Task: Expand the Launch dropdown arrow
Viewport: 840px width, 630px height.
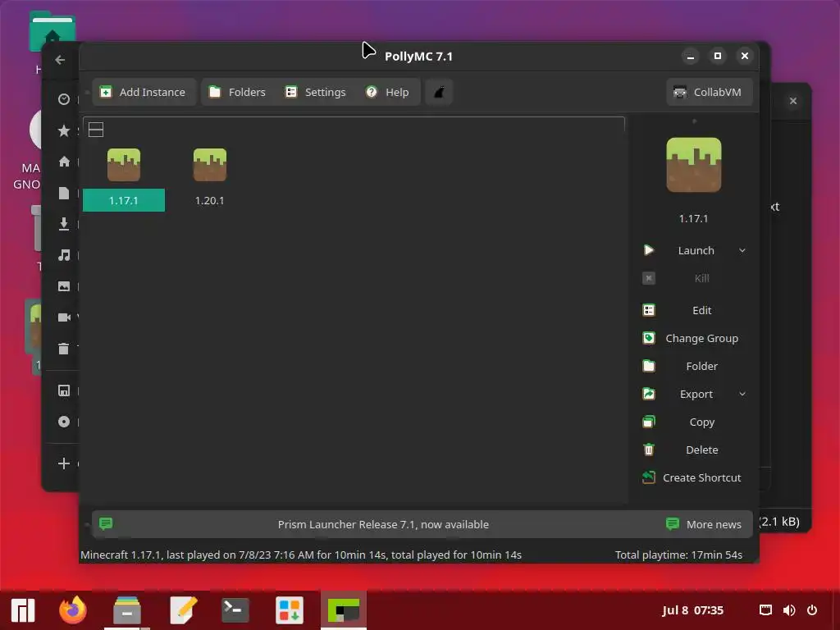Action: click(742, 251)
